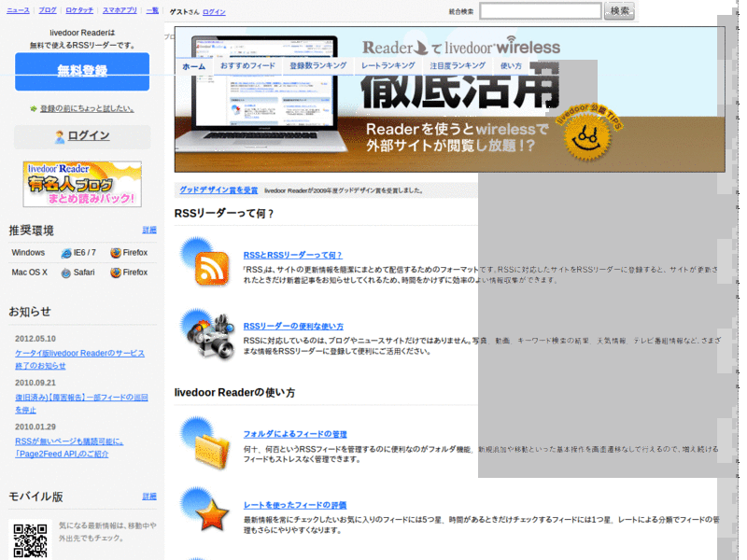Image resolution: width=747 pixels, height=560 pixels.
Task: Open the レートランキング tab
Action: point(388,65)
